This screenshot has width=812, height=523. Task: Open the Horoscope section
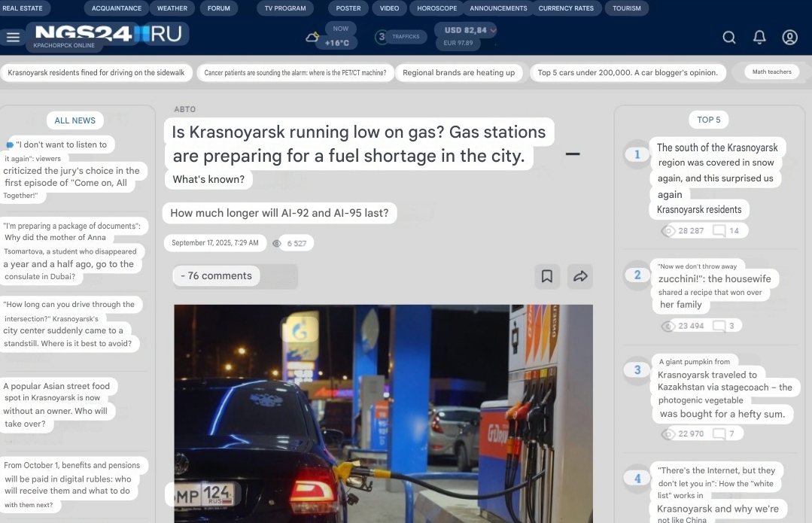pyautogui.click(x=437, y=8)
